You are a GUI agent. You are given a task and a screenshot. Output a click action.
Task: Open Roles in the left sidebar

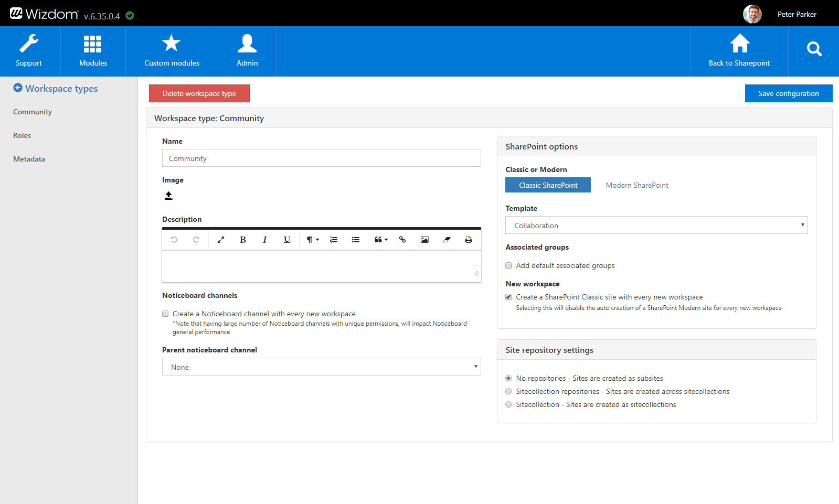[22, 135]
